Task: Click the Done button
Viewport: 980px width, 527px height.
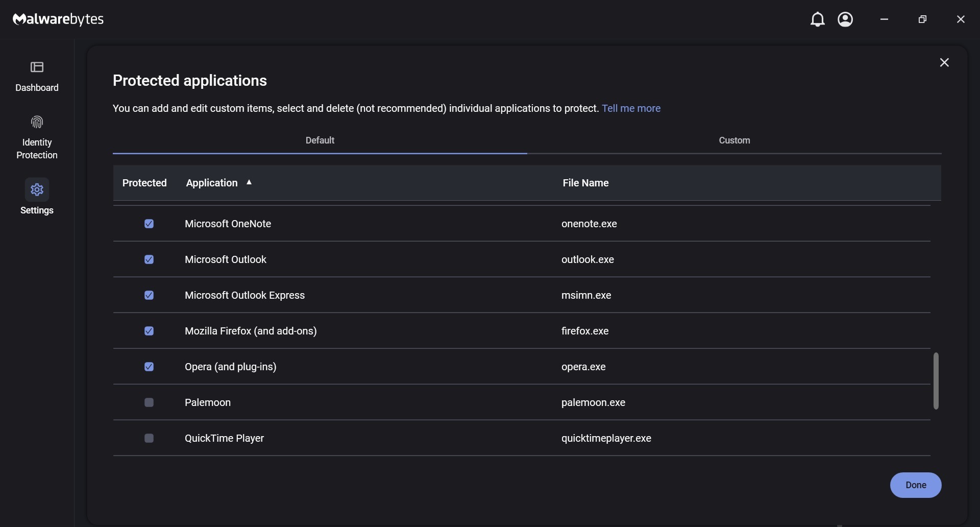Action: point(916,485)
